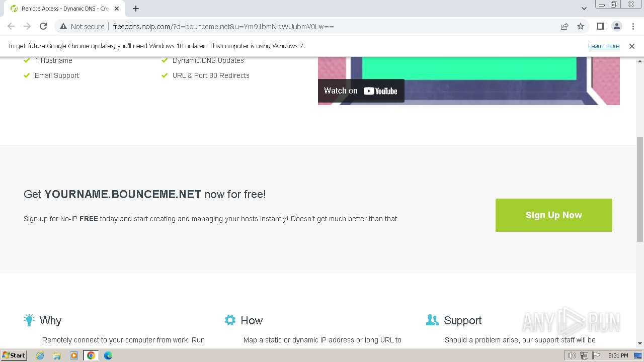Click the Email Support feature text

57,75
